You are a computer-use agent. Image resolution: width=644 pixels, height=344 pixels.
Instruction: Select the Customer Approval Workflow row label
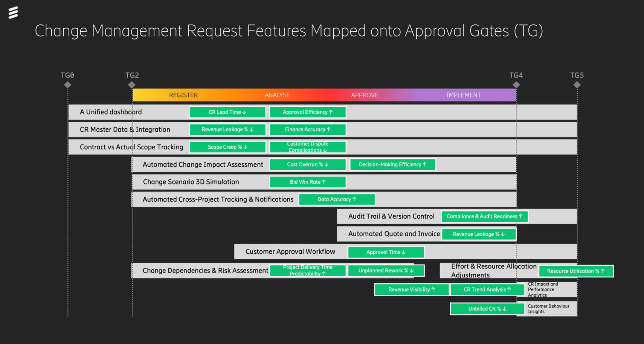pyautogui.click(x=290, y=251)
